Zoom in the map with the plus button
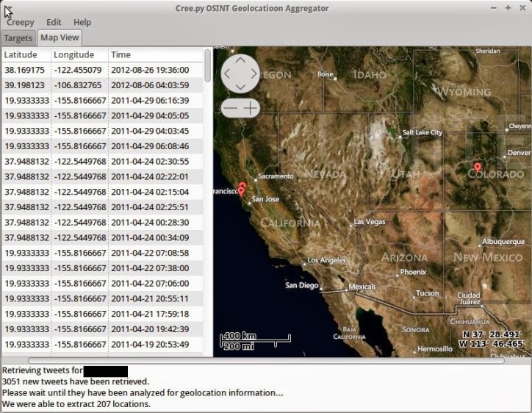532x413 pixels. pyautogui.click(x=251, y=108)
